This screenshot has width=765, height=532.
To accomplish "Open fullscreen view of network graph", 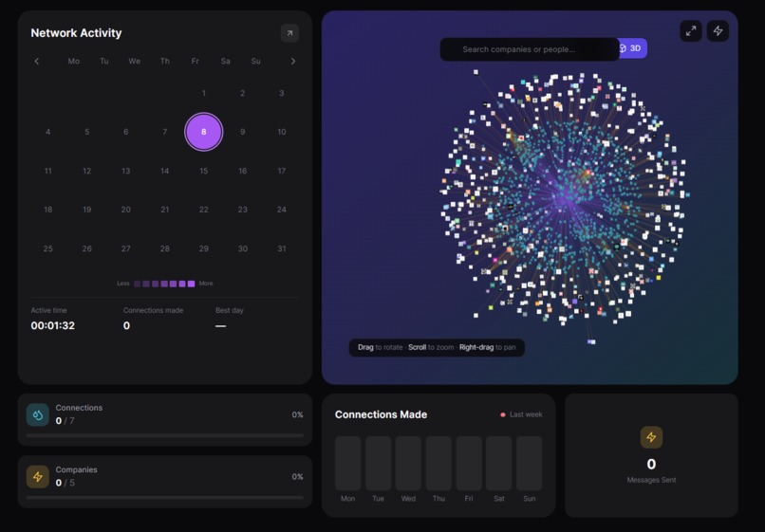I will pos(691,31).
